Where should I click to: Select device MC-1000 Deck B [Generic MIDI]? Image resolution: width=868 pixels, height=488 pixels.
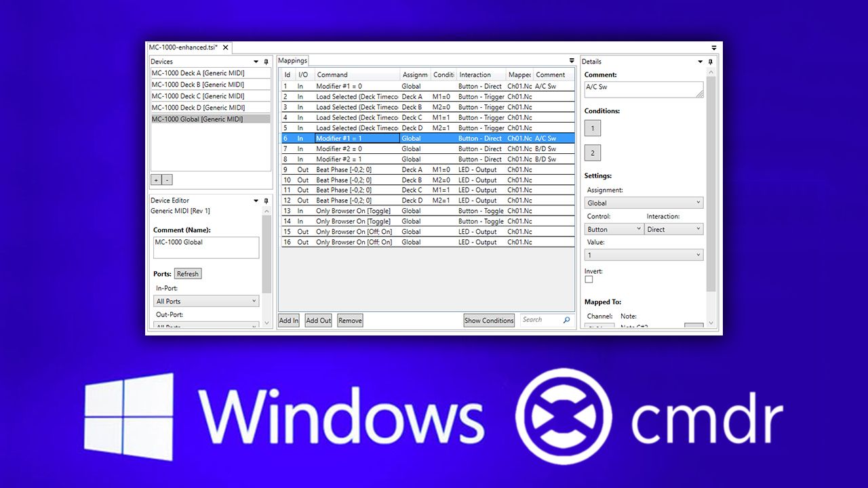tap(210, 85)
